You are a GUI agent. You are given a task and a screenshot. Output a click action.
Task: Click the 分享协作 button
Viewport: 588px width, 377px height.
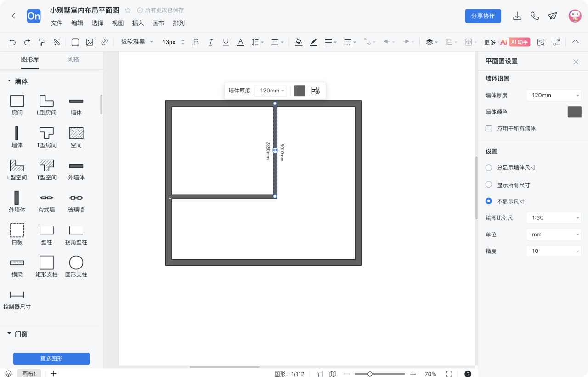point(483,16)
